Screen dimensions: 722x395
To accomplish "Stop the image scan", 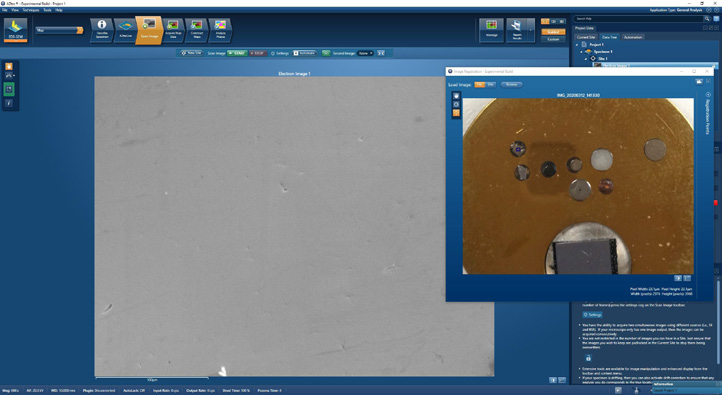I will (x=257, y=53).
